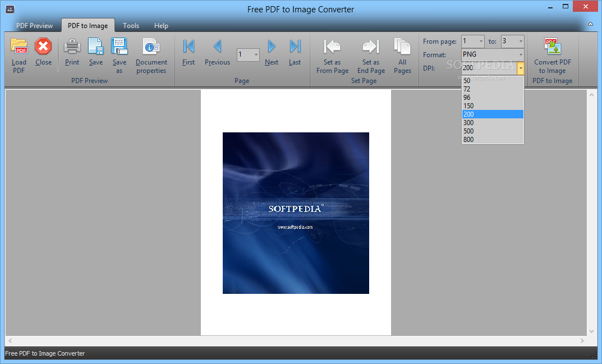The image size is (602, 364).
Task: Go to Previous page
Action: tap(217, 52)
